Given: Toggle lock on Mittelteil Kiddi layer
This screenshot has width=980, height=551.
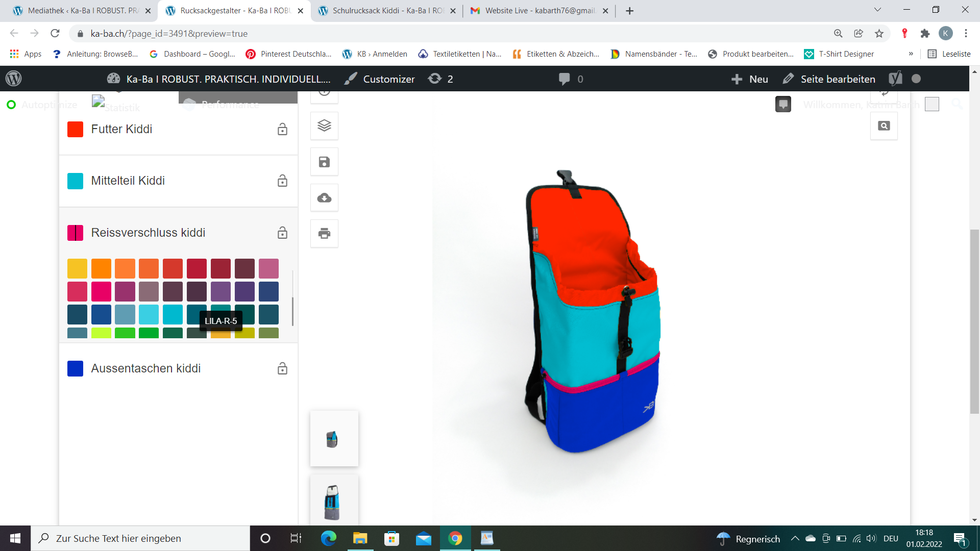Looking at the screenshot, I should [x=282, y=181].
